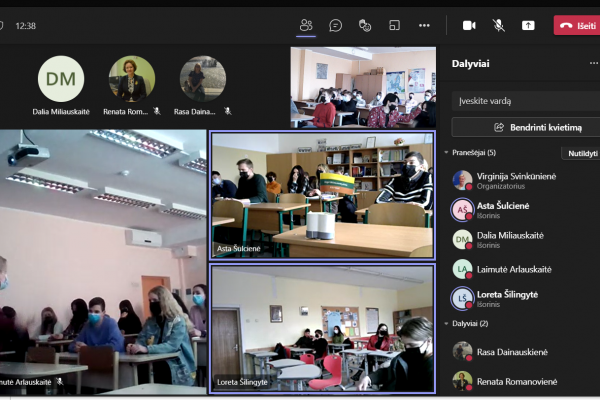600x400 pixels.
Task: Open the meeting chat icon
Action: (336, 26)
